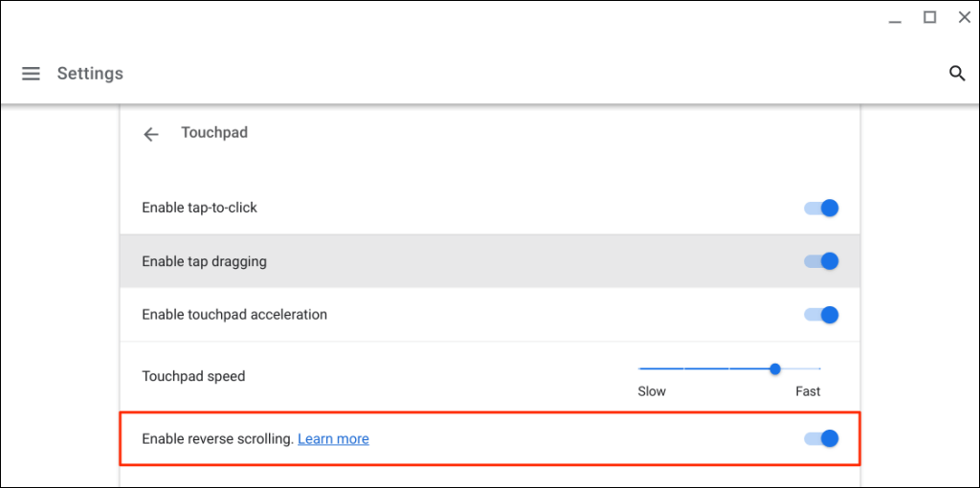The height and width of the screenshot is (488, 980).
Task: Click the Touchpad speed label
Action: click(193, 377)
